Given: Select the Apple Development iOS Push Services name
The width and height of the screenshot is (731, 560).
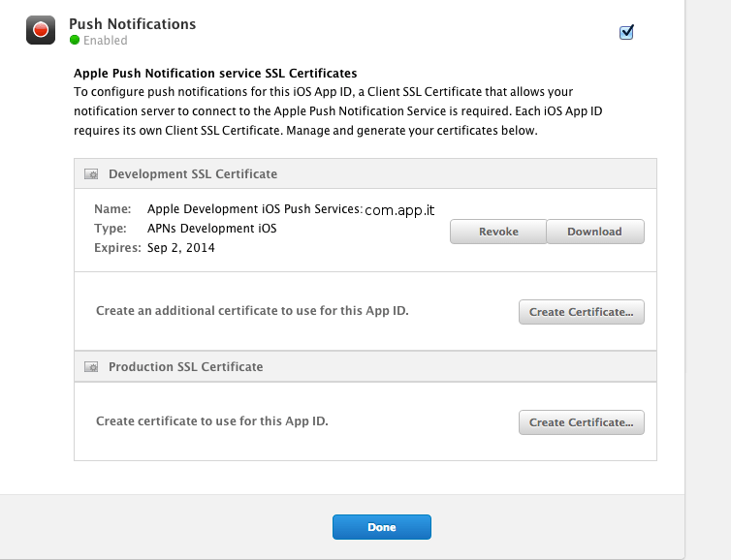Looking at the screenshot, I should [x=254, y=208].
